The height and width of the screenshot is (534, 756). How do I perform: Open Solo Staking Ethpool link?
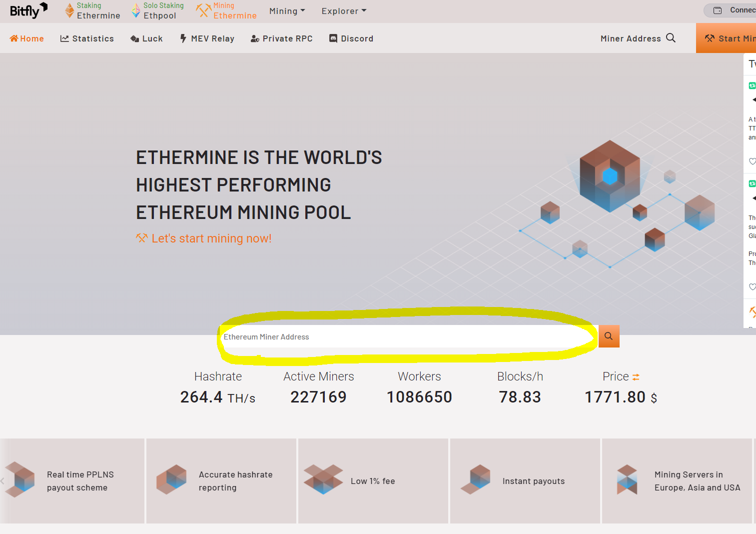pyautogui.click(x=157, y=10)
